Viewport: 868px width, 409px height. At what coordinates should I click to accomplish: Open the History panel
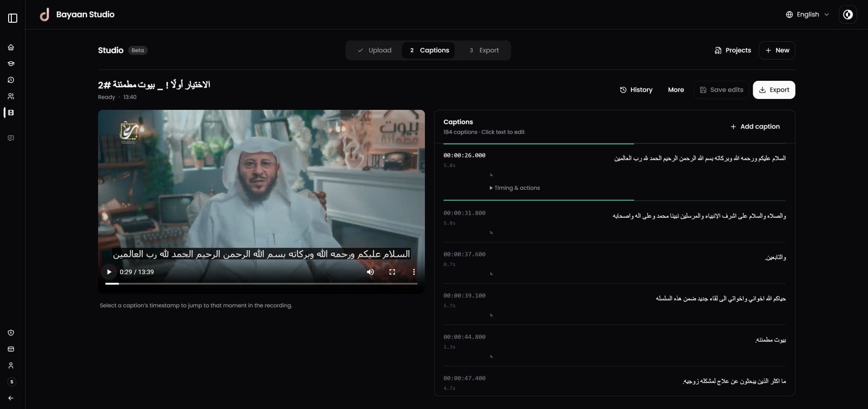pyautogui.click(x=636, y=90)
